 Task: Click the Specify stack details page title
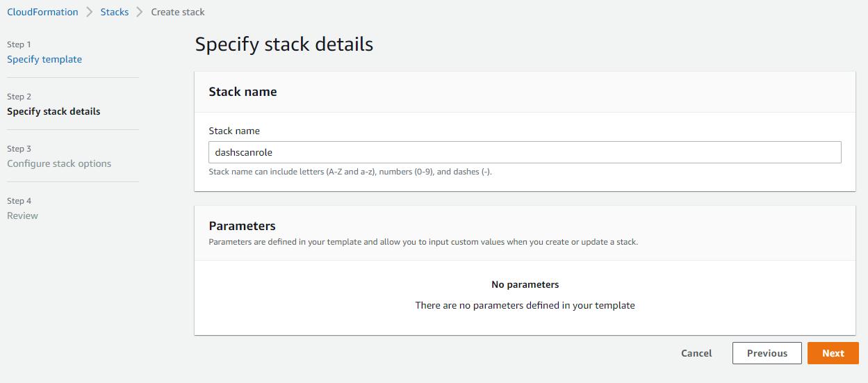284,44
